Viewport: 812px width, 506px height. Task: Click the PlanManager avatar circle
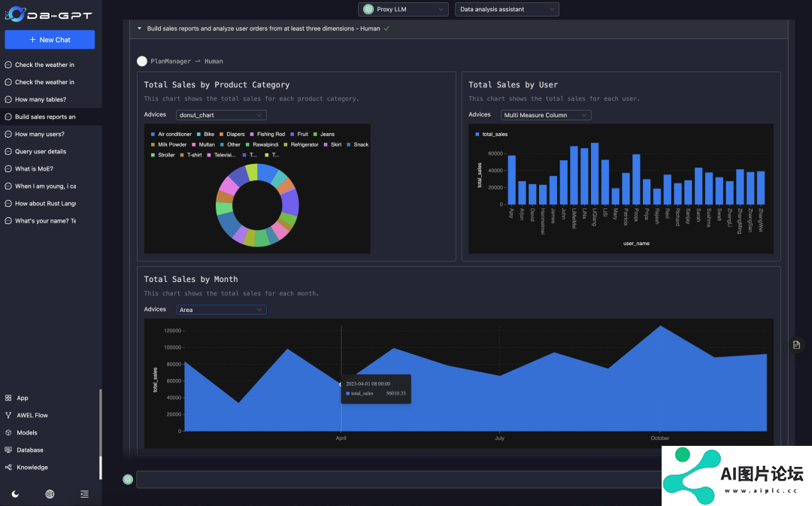[142, 61]
